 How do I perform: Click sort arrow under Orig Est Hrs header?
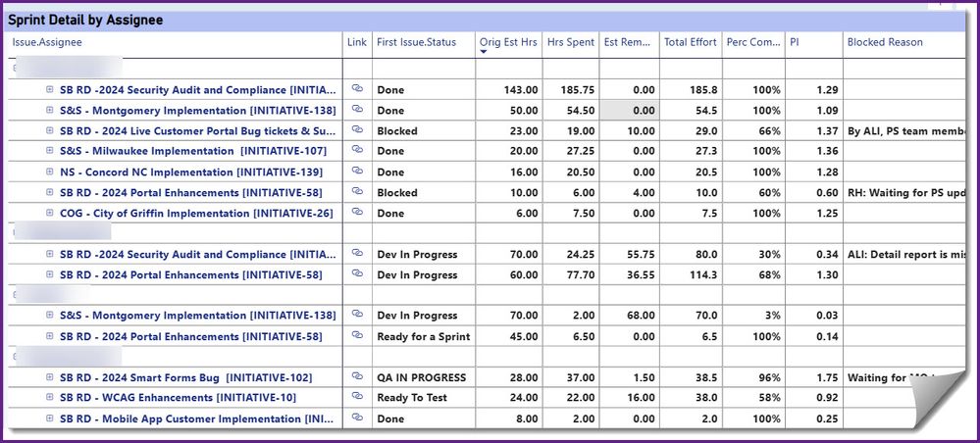pyautogui.click(x=483, y=52)
